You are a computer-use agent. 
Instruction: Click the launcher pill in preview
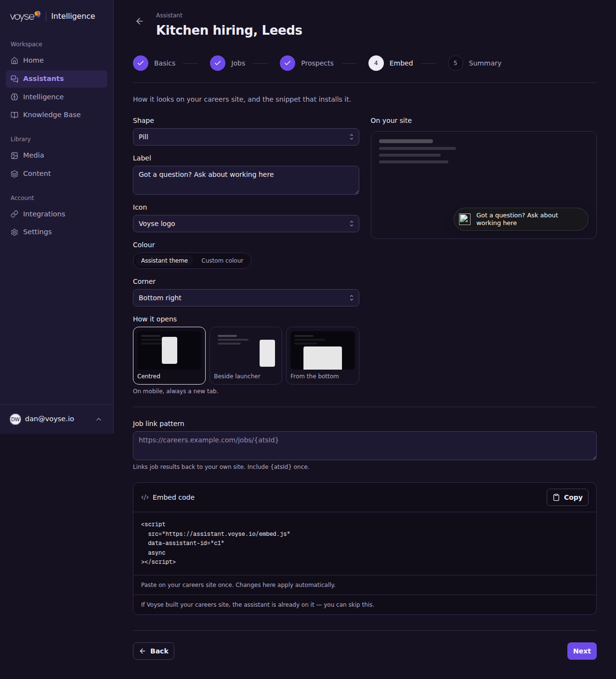(521, 219)
